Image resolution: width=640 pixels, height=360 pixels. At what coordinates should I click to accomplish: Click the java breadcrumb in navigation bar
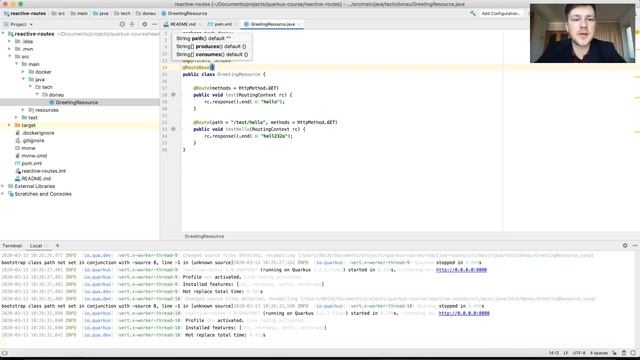tap(101, 13)
